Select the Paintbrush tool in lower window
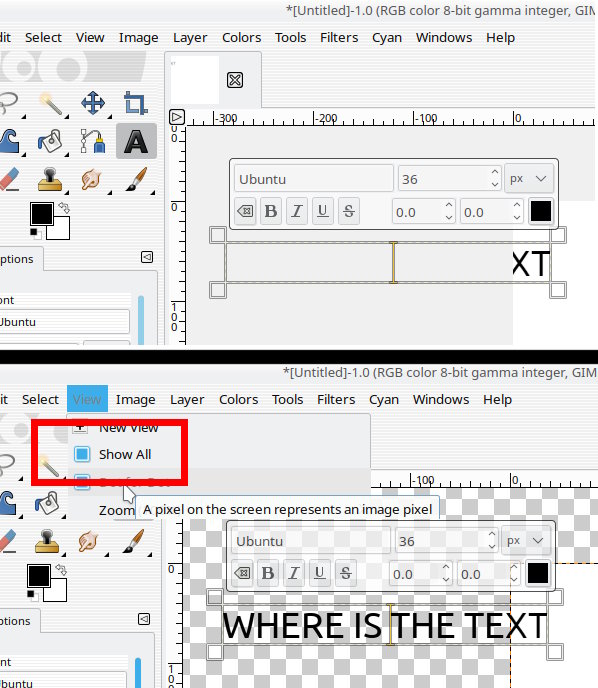The image size is (598, 688). coord(134,541)
